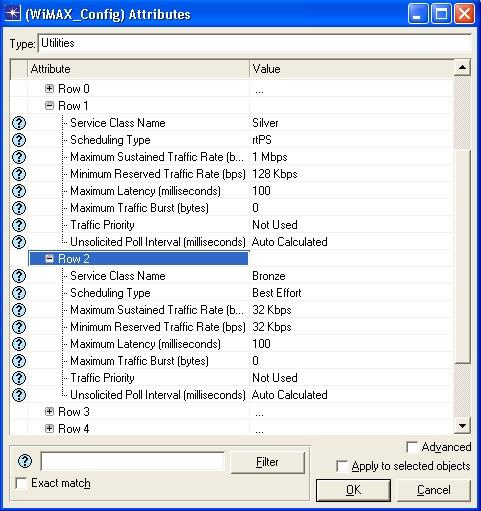This screenshot has height=511, width=481.
Task: Click the 1 Mbps value
Action: (270, 157)
